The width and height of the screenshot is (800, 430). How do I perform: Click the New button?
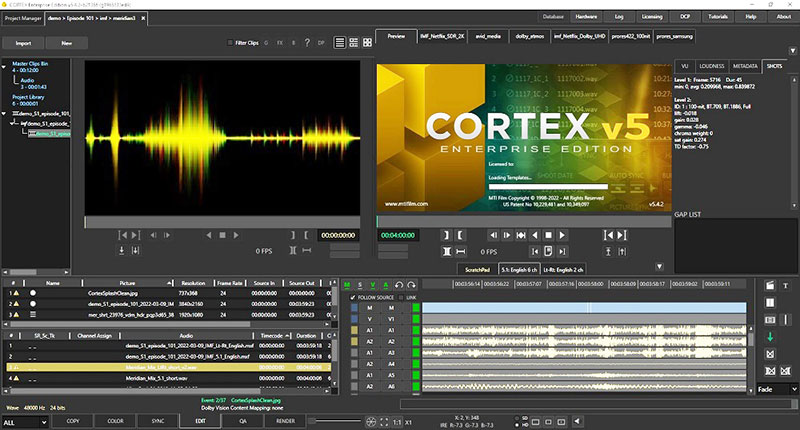pos(67,43)
